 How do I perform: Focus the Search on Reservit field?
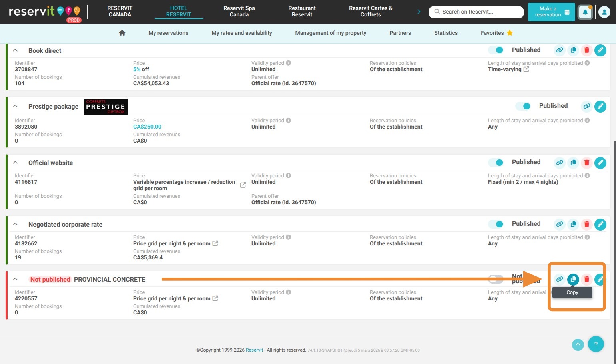pos(476,12)
